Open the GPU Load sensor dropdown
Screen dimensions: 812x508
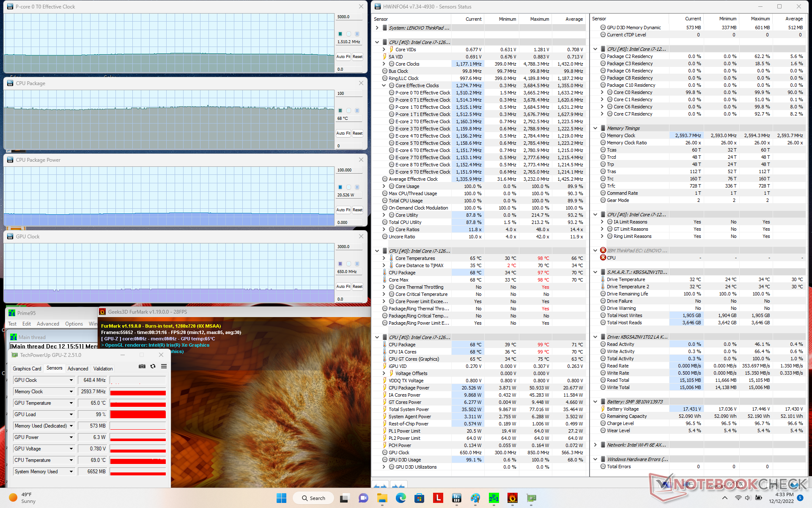(x=71, y=414)
